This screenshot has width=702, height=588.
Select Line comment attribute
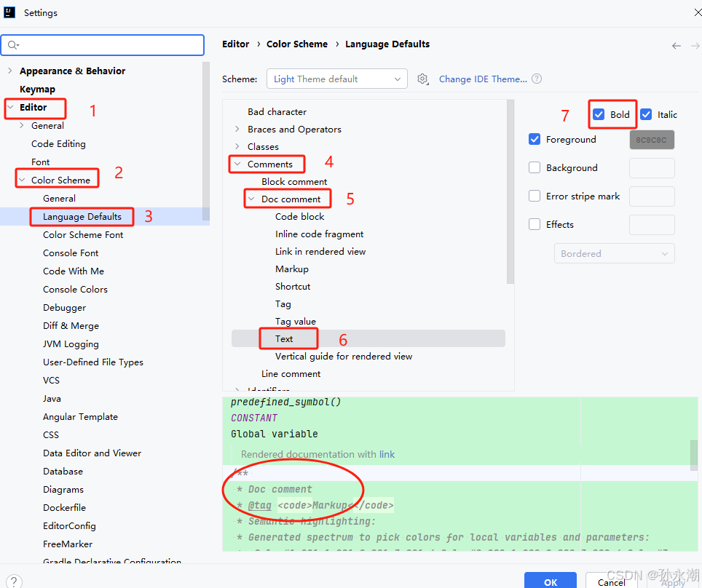[291, 373]
